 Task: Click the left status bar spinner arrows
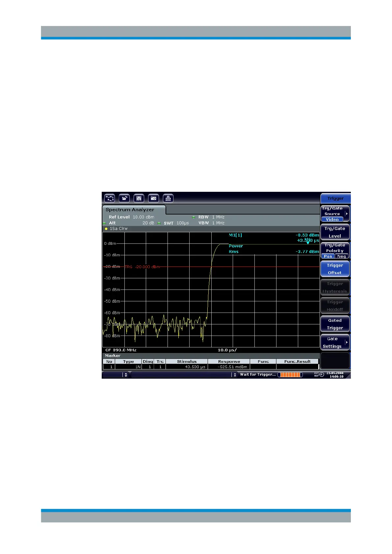pyautogui.click(x=126, y=375)
